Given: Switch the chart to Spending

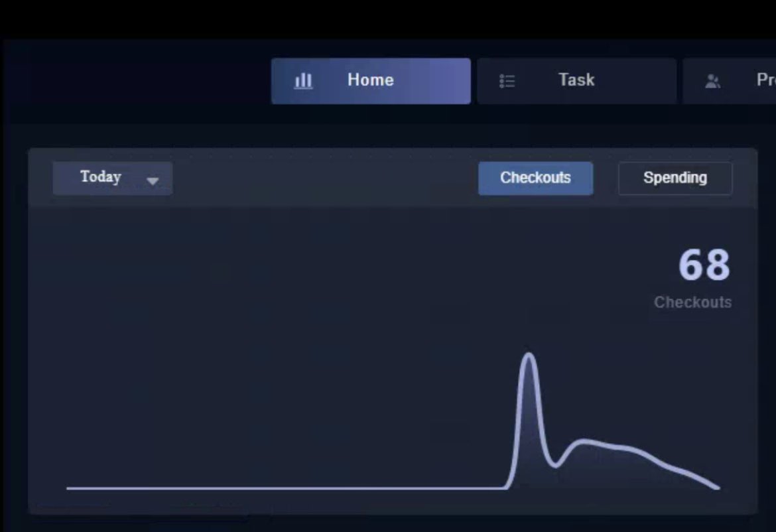Looking at the screenshot, I should [675, 178].
